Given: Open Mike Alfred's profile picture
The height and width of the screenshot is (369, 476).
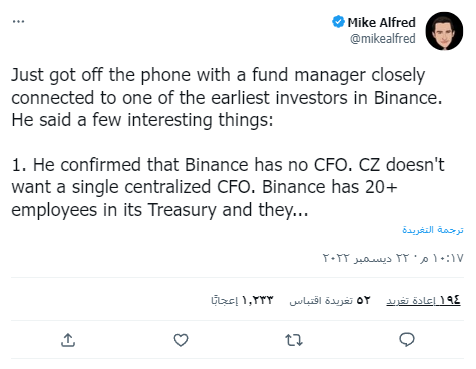Looking at the screenshot, I should click(444, 31).
